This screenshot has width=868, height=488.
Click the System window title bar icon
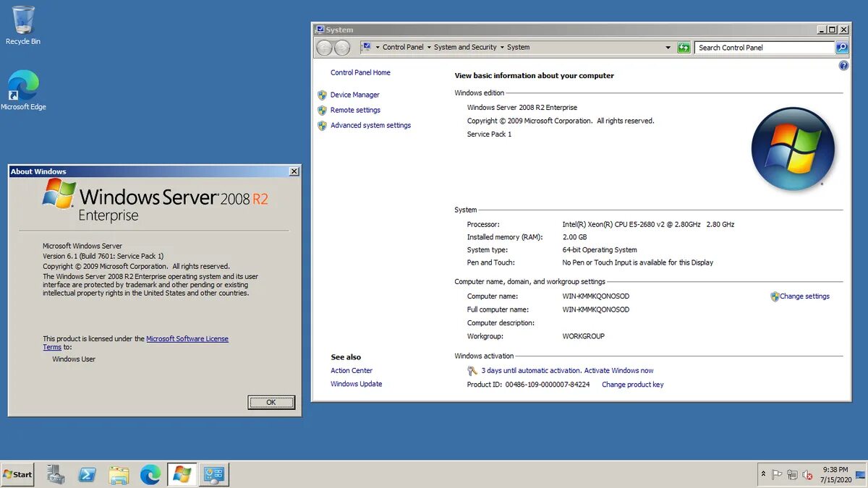pos(320,30)
